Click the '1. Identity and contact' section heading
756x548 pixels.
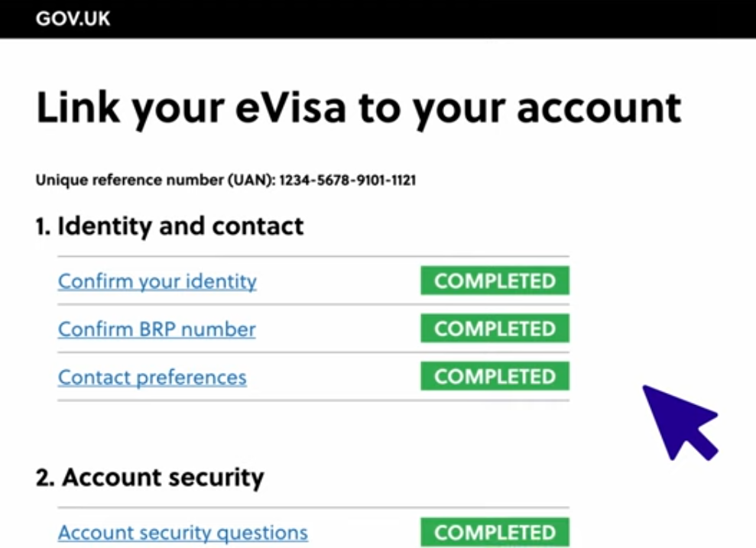(x=170, y=226)
